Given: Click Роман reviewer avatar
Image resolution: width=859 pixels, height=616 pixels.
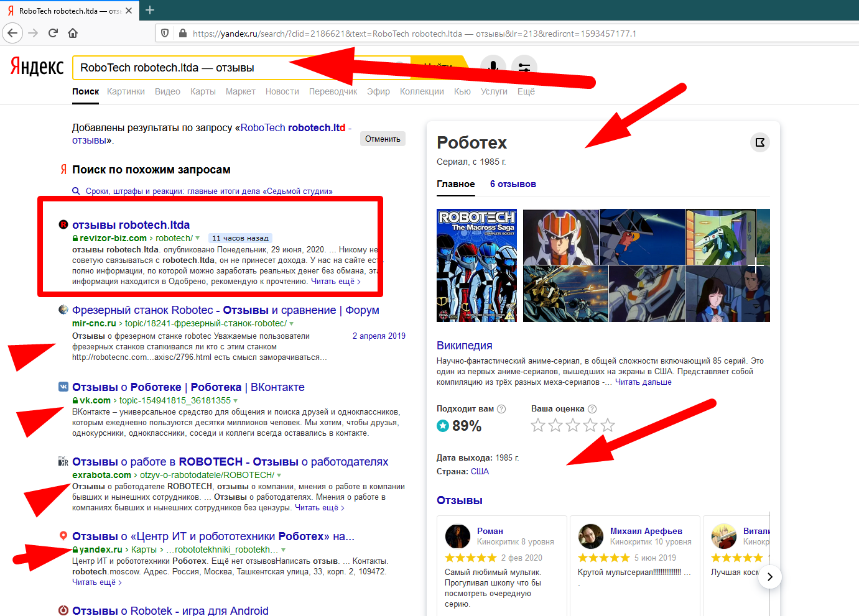Looking at the screenshot, I should click(458, 536).
